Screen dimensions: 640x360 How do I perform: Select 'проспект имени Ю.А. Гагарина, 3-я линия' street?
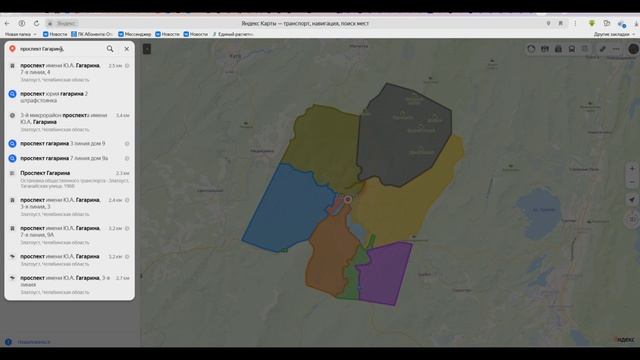click(x=69, y=284)
